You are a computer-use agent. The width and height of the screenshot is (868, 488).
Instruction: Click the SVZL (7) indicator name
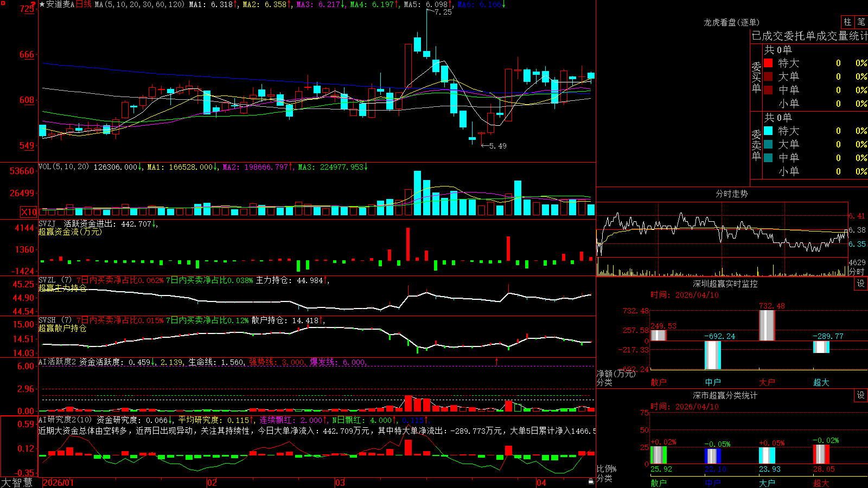tap(55, 280)
